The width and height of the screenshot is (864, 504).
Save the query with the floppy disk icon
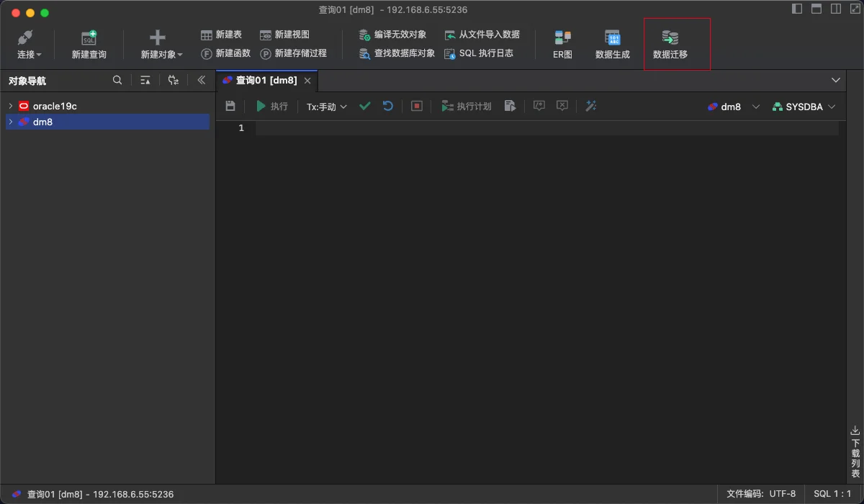(230, 106)
